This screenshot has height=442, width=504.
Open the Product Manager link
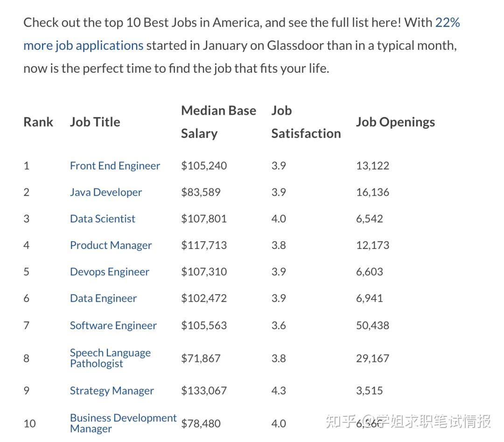click(111, 246)
